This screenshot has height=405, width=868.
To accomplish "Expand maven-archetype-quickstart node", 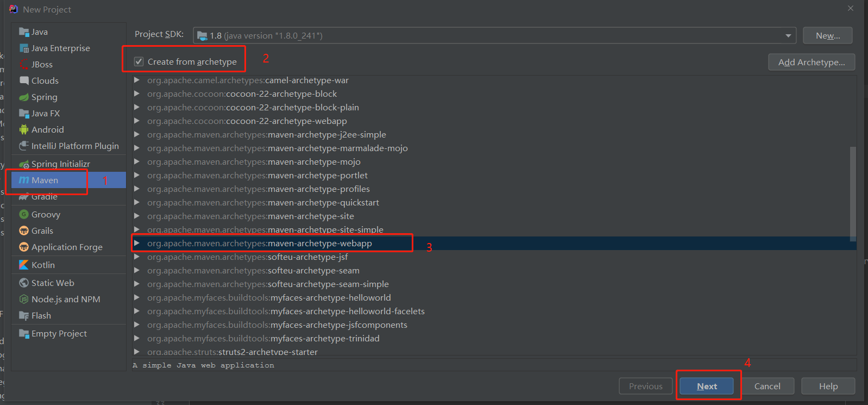I will (137, 203).
